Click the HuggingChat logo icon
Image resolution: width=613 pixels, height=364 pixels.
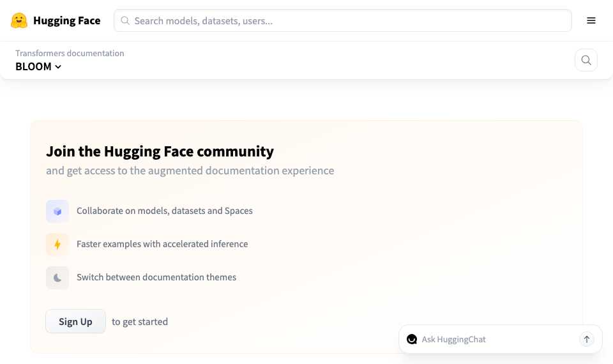coord(412,339)
